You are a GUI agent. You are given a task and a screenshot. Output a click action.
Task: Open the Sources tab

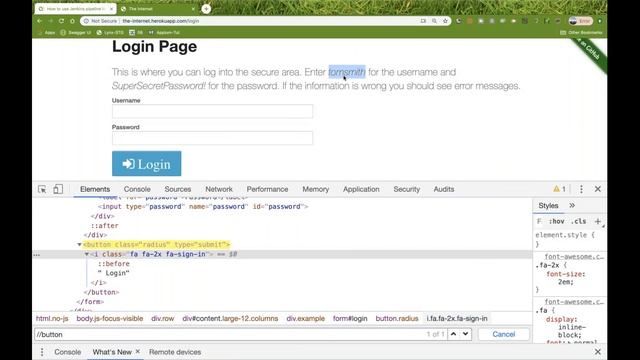pyautogui.click(x=178, y=189)
